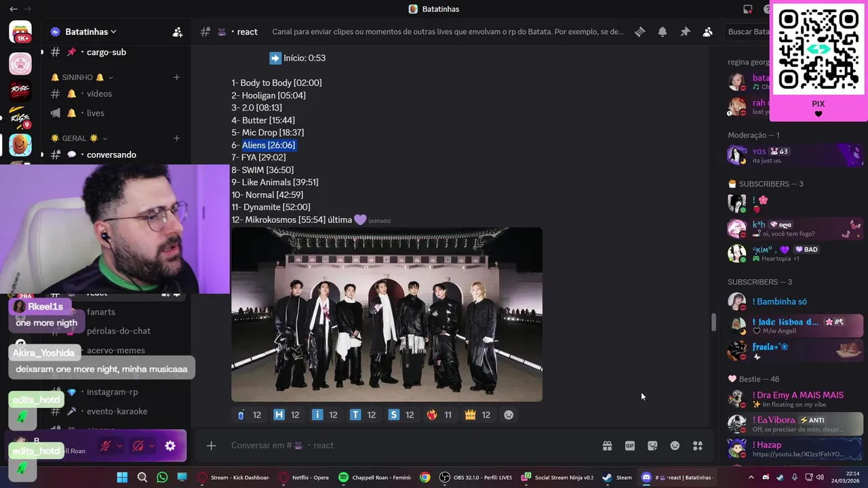Open the acervo-memes channel
The height and width of the screenshot is (488, 868).
tap(116, 350)
